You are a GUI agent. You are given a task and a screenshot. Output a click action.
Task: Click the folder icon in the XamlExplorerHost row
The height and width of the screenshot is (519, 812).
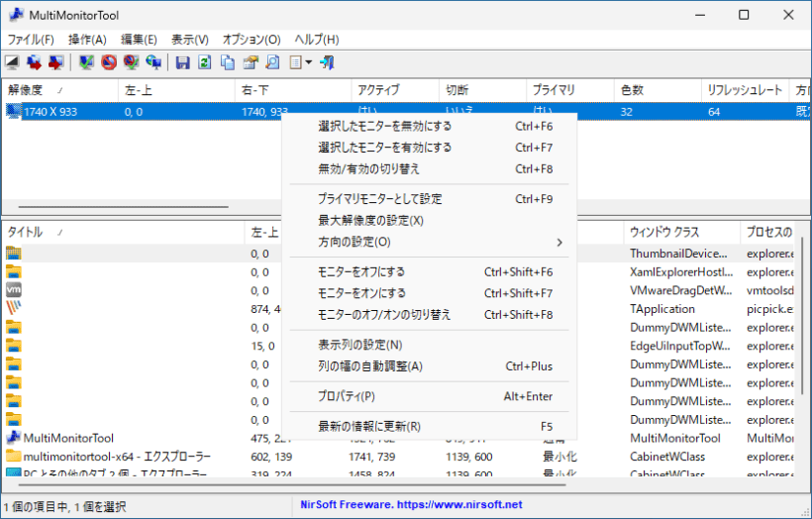point(14,272)
